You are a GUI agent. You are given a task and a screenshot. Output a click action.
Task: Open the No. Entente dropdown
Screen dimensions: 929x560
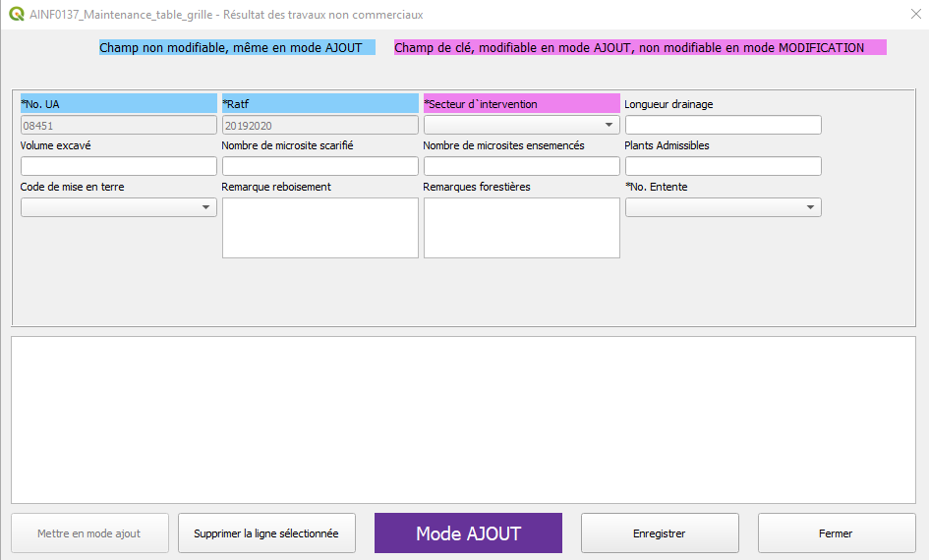(x=723, y=207)
